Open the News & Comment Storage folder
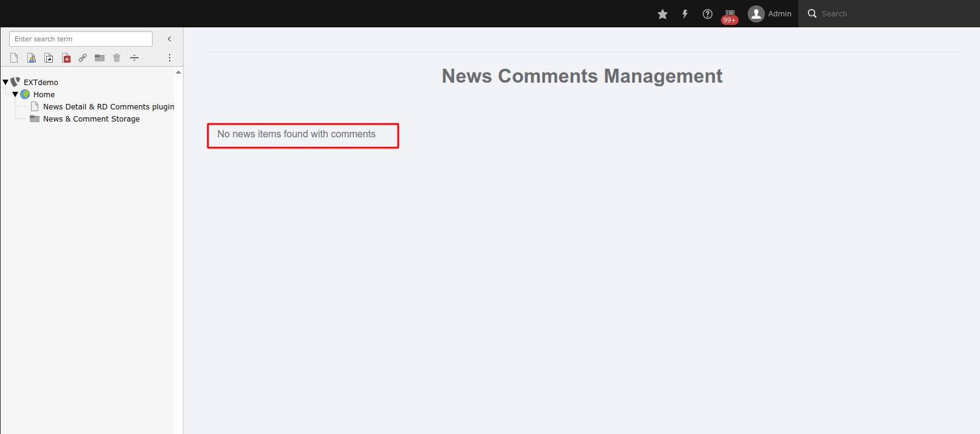The image size is (980, 434). click(91, 119)
